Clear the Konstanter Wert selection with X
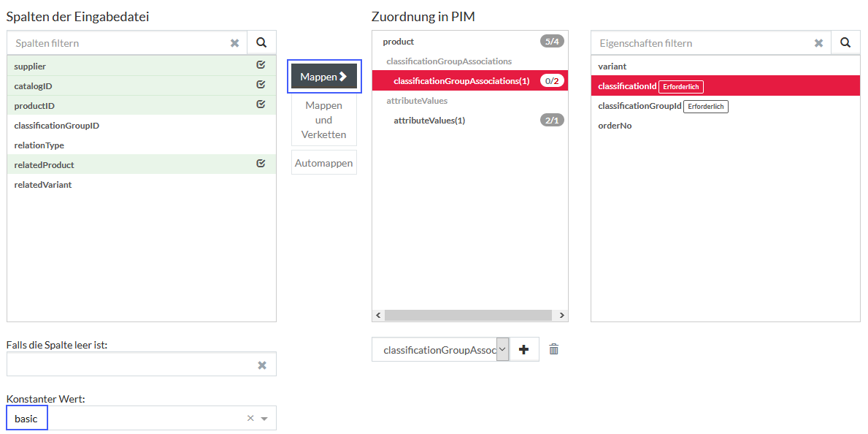The width and height of the screenshot is (868, 434). pyautogui.click(x=250, y=419)
